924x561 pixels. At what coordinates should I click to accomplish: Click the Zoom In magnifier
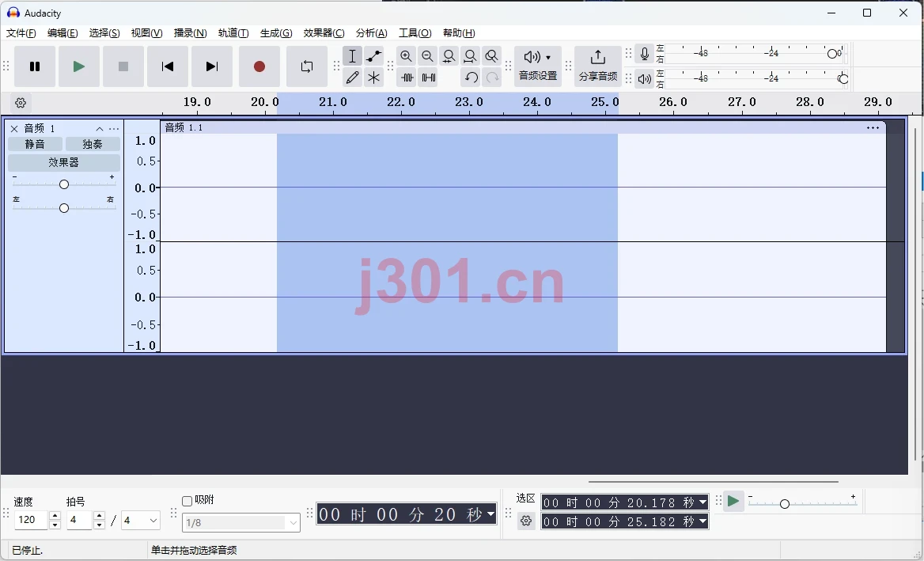(406, 56)
